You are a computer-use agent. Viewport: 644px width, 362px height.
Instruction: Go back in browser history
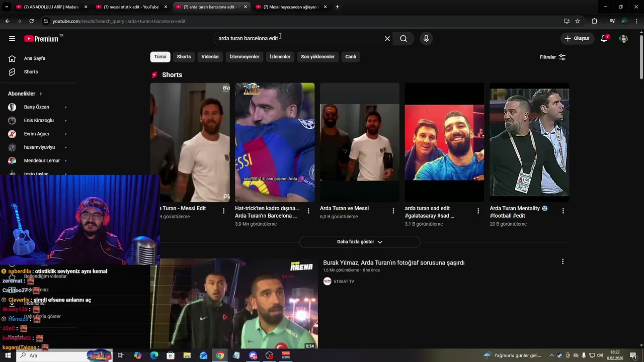[7, 21]
